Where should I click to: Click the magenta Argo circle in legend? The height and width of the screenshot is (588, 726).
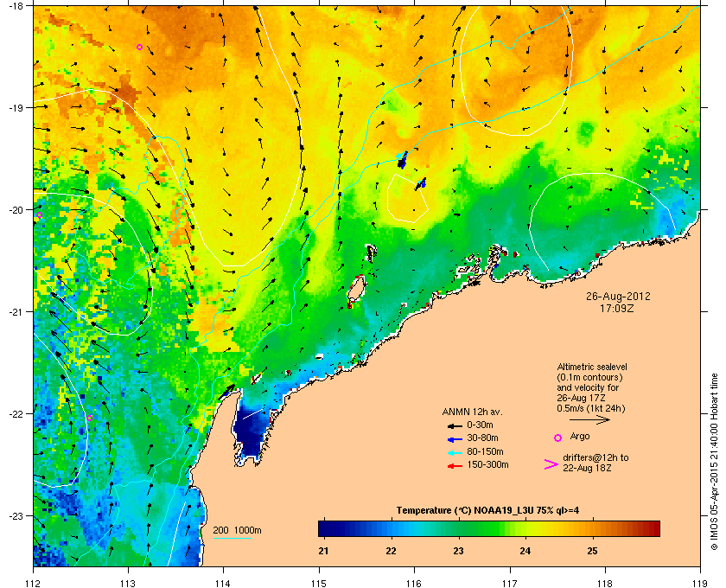[x=558, y=438]
